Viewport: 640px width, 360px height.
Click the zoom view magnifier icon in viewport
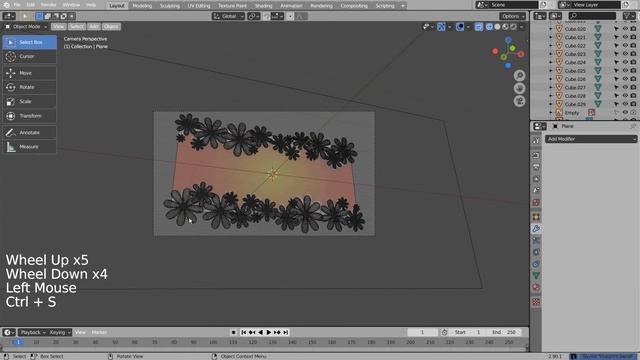click(x=519, y=76)
